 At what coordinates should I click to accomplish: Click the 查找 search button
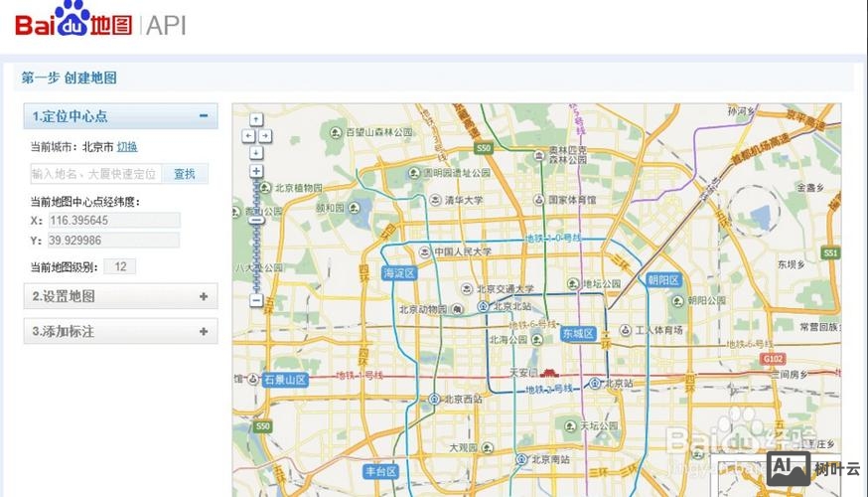tap(185, 174)
